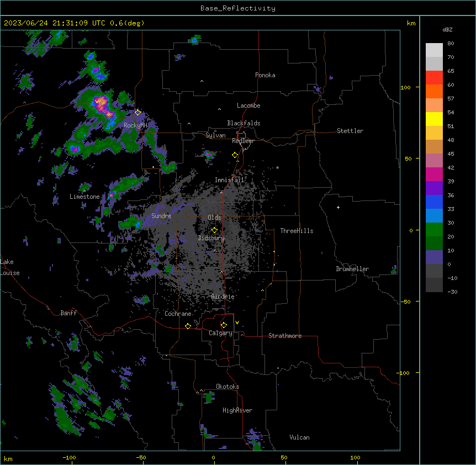Click the Strathmore label

[285, 336]
